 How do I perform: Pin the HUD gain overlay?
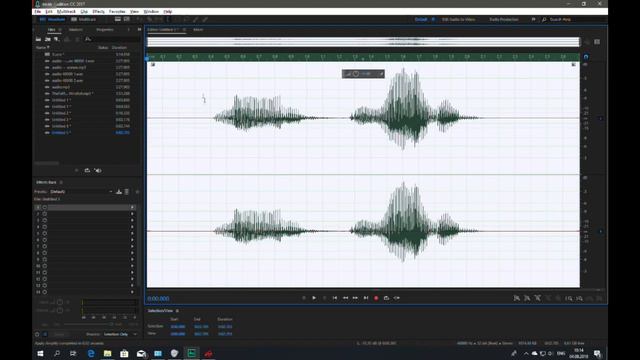tap(381, 74)
